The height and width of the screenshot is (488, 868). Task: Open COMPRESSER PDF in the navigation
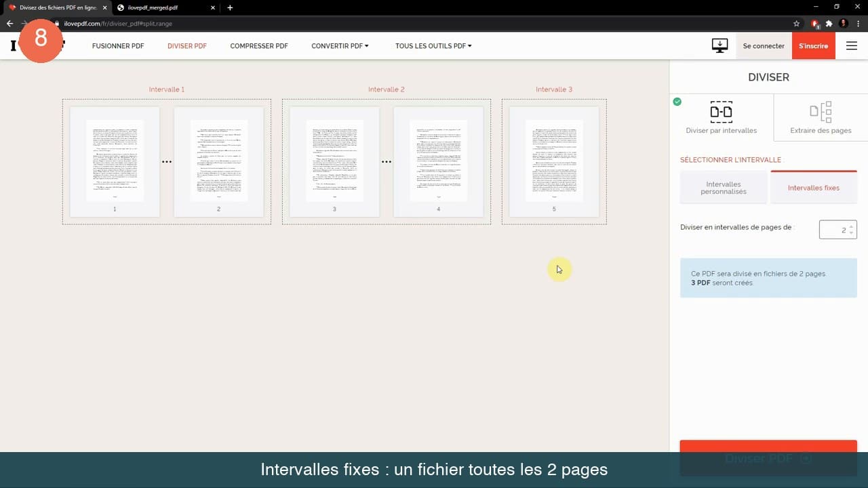[x=259, y=46]
